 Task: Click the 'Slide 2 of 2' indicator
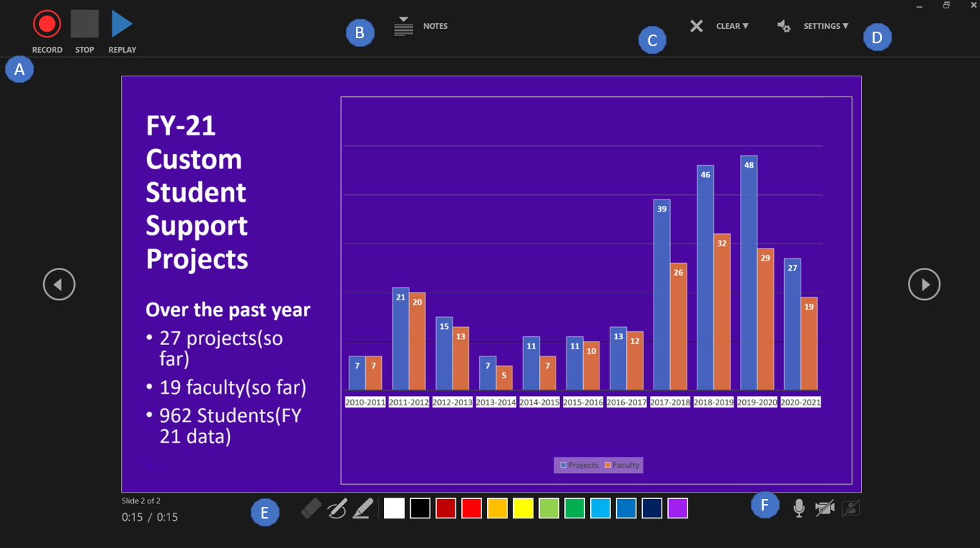click(x=141, y=500)
